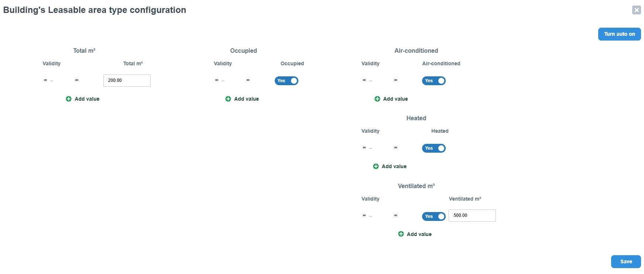Open Total m² validity start infinity value
Screen dimensions: 644x274
click(x=45, y=80)
